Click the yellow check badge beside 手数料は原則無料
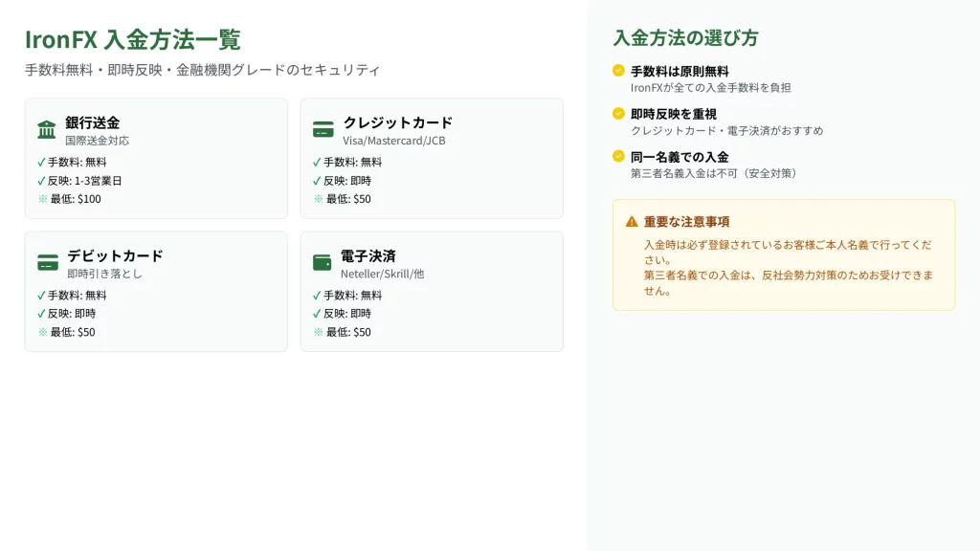980x551 pixels. click(618, 71)
